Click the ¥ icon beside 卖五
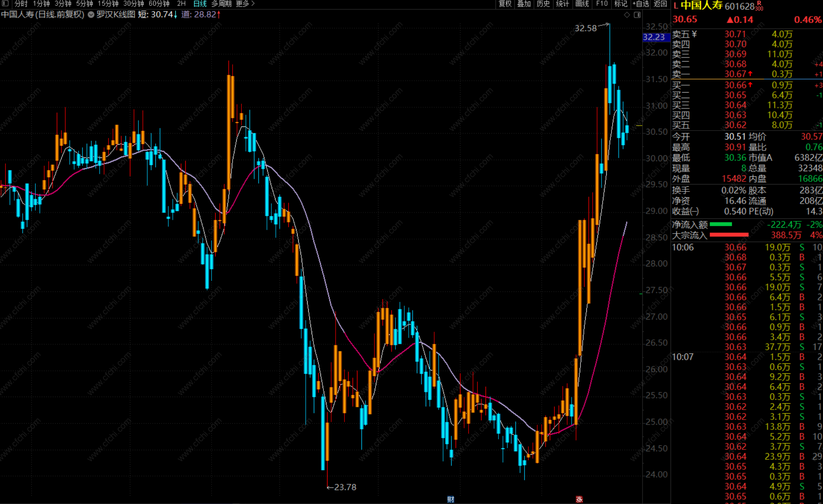Image resolution: width=823 pixels, height=504 pixels. [x=694, y=34]
